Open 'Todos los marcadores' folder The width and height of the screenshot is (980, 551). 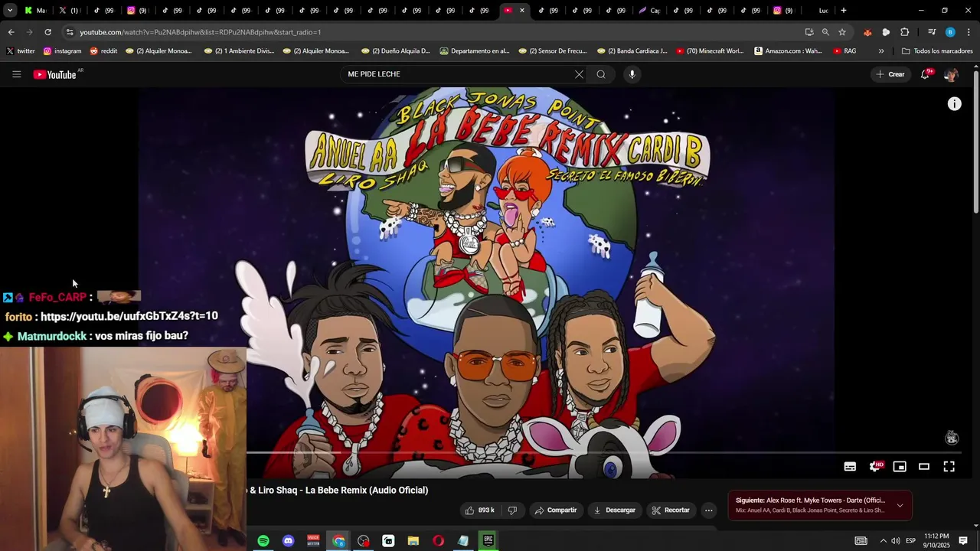pos(937,51)
